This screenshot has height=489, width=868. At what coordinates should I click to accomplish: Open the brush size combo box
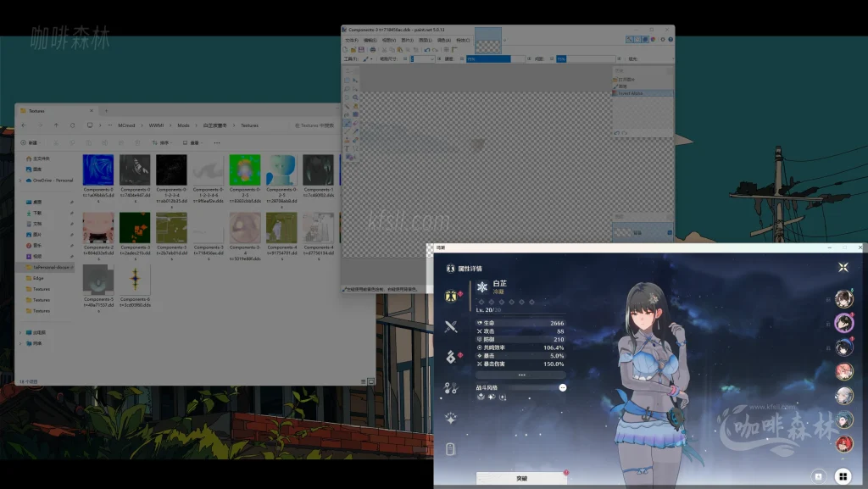coord(422,58)
